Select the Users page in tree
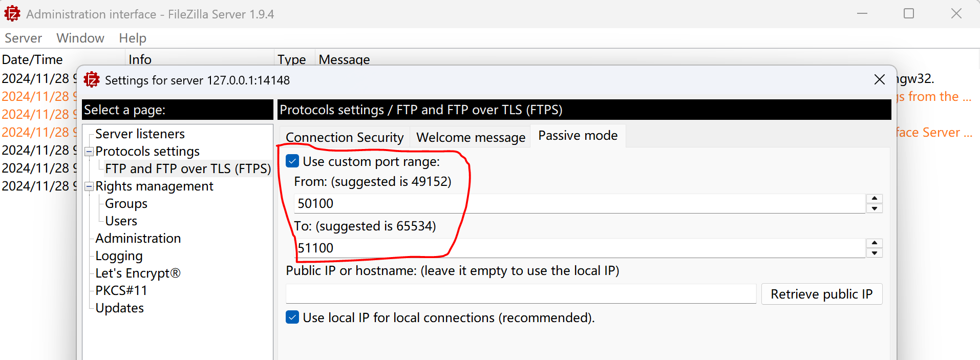The image size is (980, 360). click(x=121, y=221)
